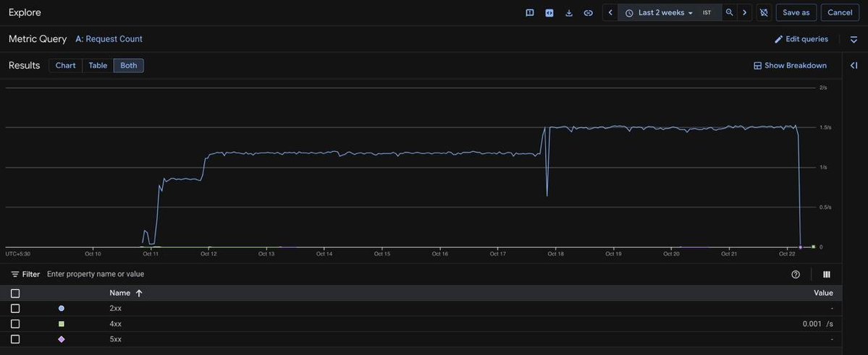Switch to the Table results view
The height and width of the screenshot is (355, 868).
[x=98, y=66]
